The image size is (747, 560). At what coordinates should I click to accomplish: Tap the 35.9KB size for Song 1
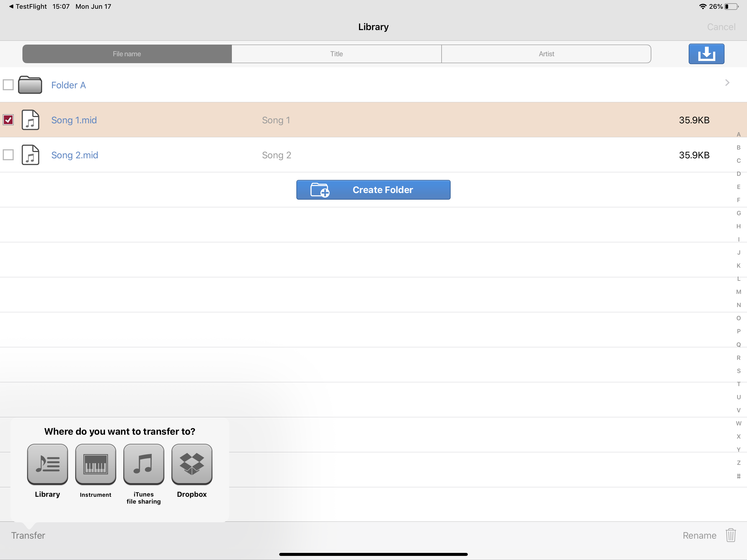point(694,120)
